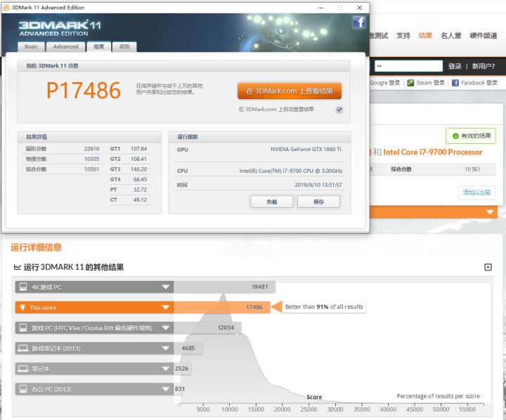Click the 结合分数 10561 value
506x420 pixels.
pyautogui.click(x=91, y=169)
